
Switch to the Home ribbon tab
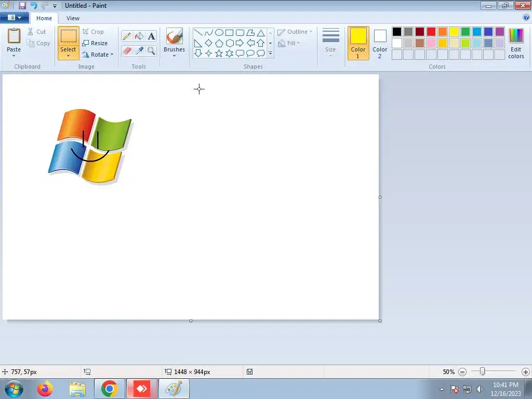point(44,18)
